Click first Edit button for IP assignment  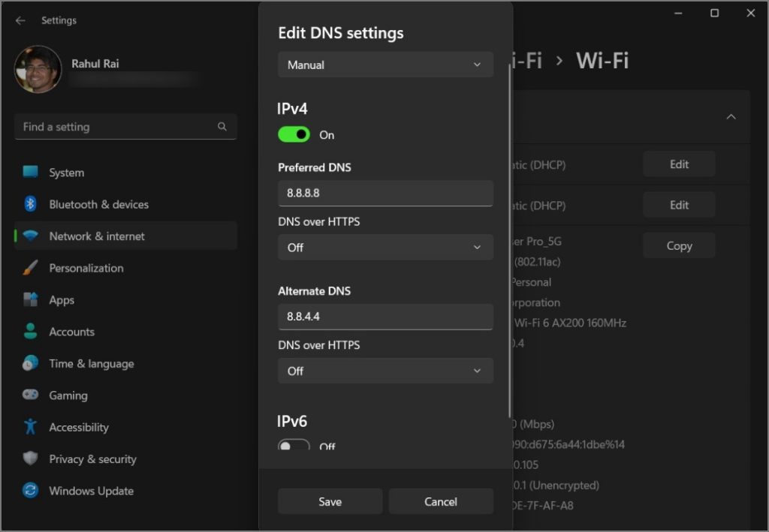point(679,164)
